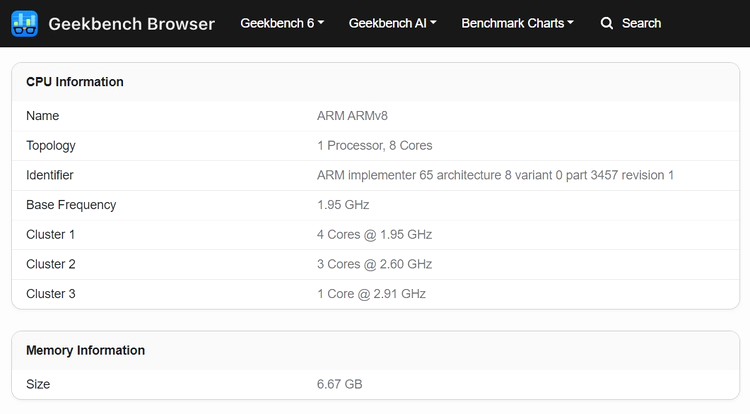
Task: Click the magnifying glass search icon
Action: coord(607,23)
